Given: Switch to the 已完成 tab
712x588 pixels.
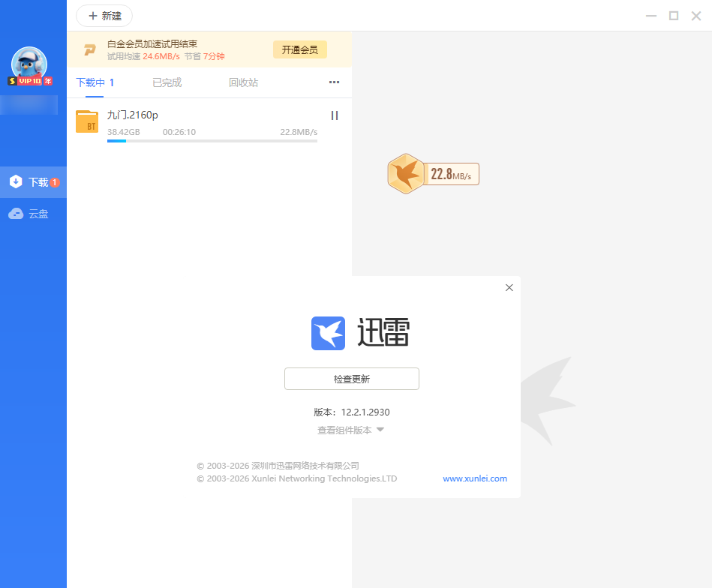Looking at the screenshot, I should tap(167, 82).
